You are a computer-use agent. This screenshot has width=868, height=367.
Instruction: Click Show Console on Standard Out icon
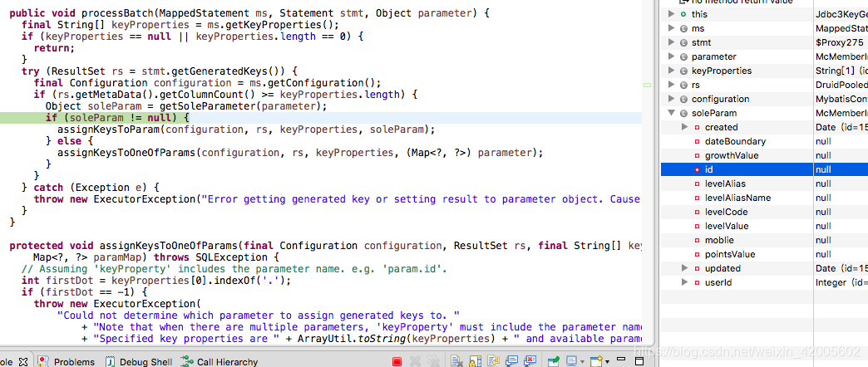click(511, 361)
